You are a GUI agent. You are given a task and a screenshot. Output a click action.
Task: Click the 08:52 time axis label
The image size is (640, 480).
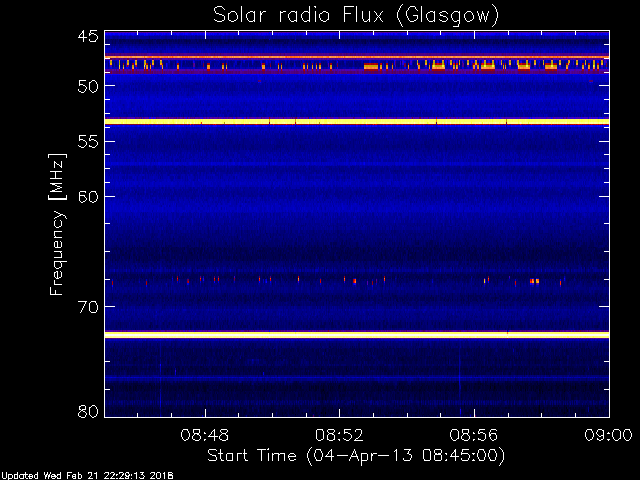click(339, 435)
